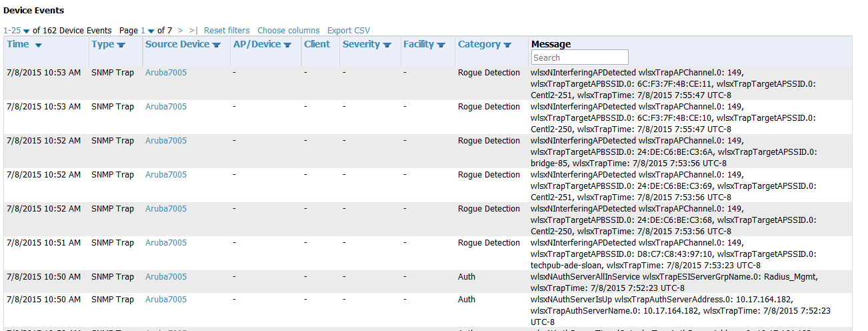868x331 pixels.
Task: Click Reset filters link
Action: coord(227,31)
